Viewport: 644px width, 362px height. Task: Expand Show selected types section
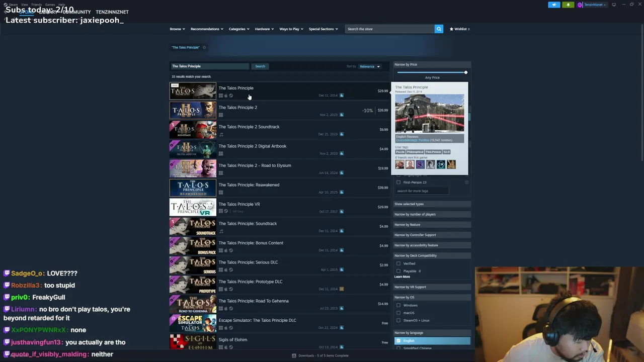[432, 204]
